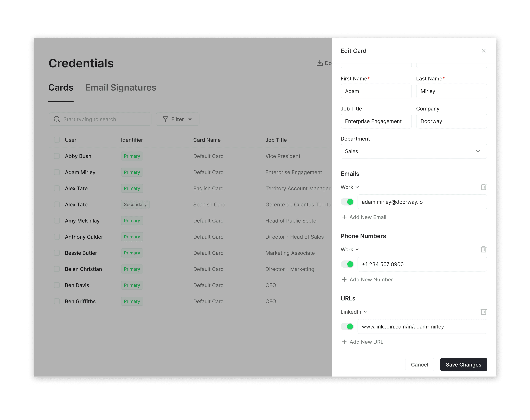Check the Abby Bush row checkbox
The image size is (530, 420).
coord(57,156)
